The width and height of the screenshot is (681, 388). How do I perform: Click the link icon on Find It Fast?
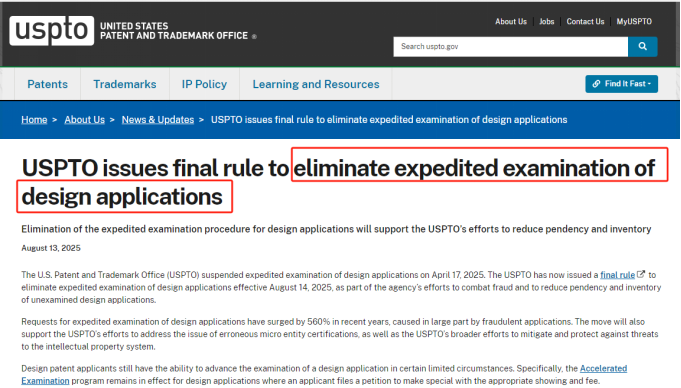tap(597, 83)
